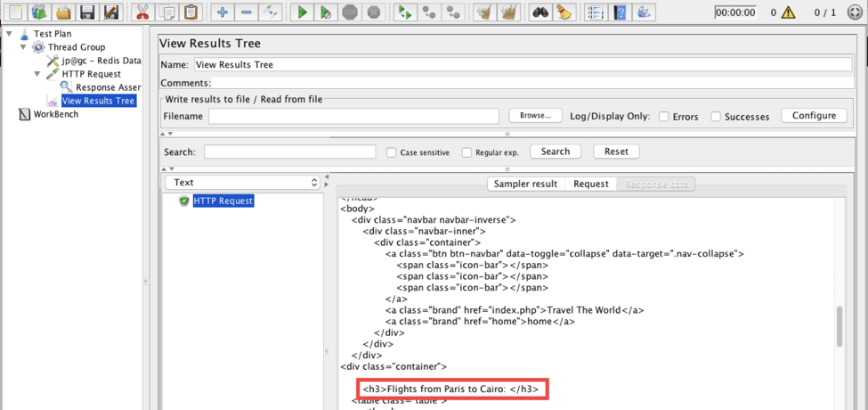Screen dimensions: 868x410
Task: Click the href="home" anchor line
Action: click(481, 322)
